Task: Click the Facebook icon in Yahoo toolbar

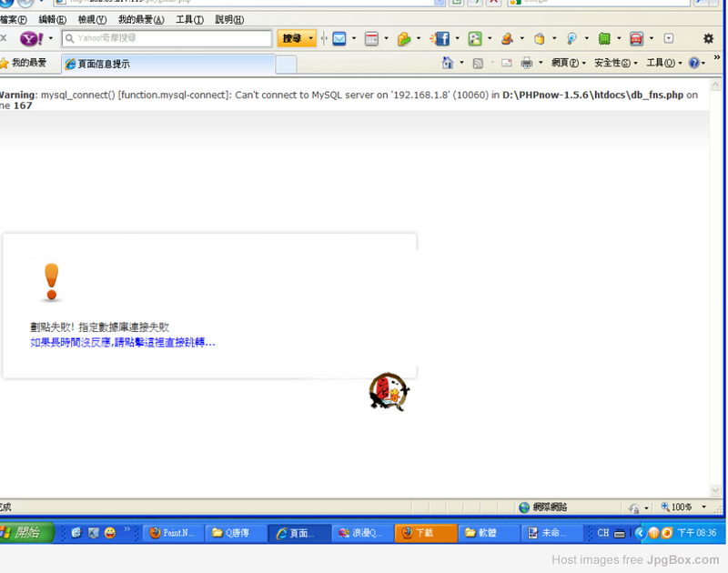Action: (x=441, y=38)
